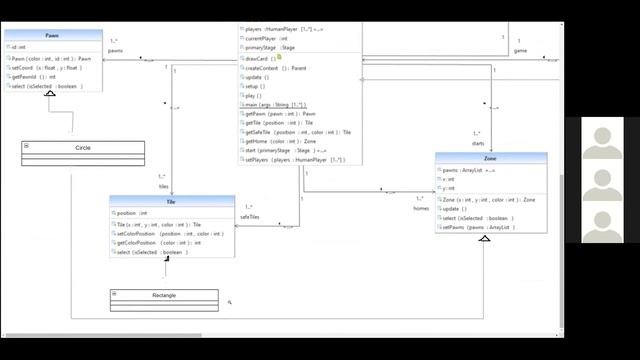Image resolution: width=640 pixels, height=360 pixels.
Task: Click the 'safeTiles' association role label
Action: [250, 217]
